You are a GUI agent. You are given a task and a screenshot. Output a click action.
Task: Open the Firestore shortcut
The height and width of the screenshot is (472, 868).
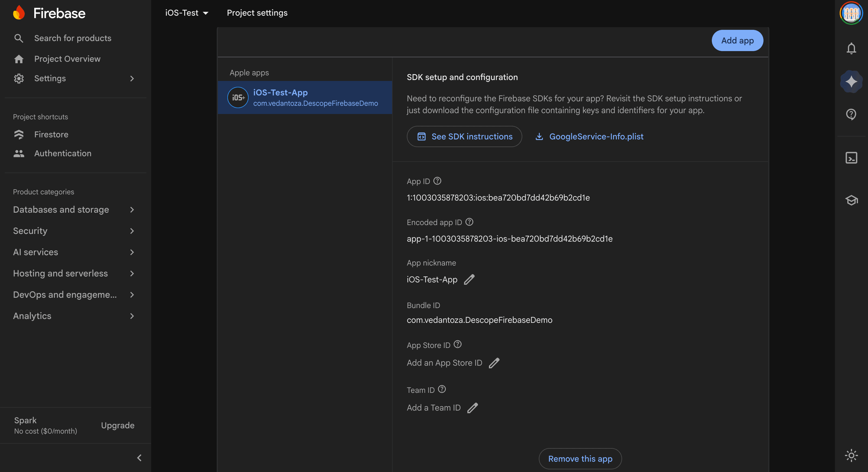coord(51,134)
